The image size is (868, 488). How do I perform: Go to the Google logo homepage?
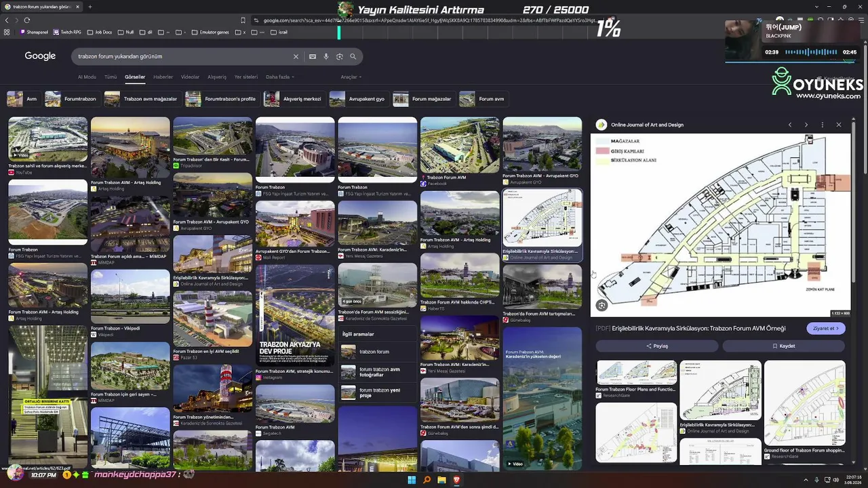click(x=40, y=56)
